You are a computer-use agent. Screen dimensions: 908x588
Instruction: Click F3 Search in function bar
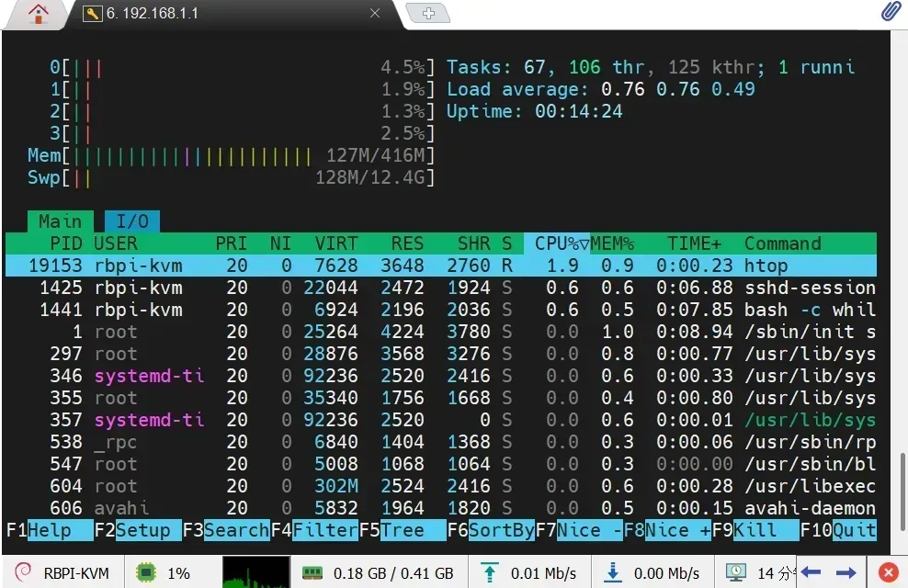pos(226,529)
